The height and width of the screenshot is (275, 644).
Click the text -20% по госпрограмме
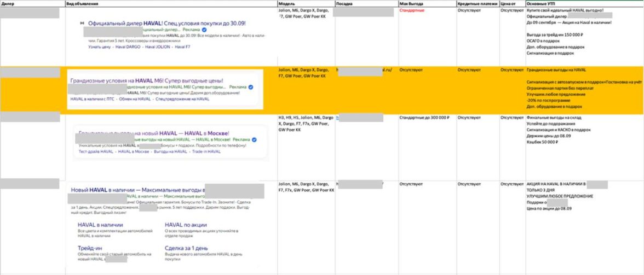548,101
